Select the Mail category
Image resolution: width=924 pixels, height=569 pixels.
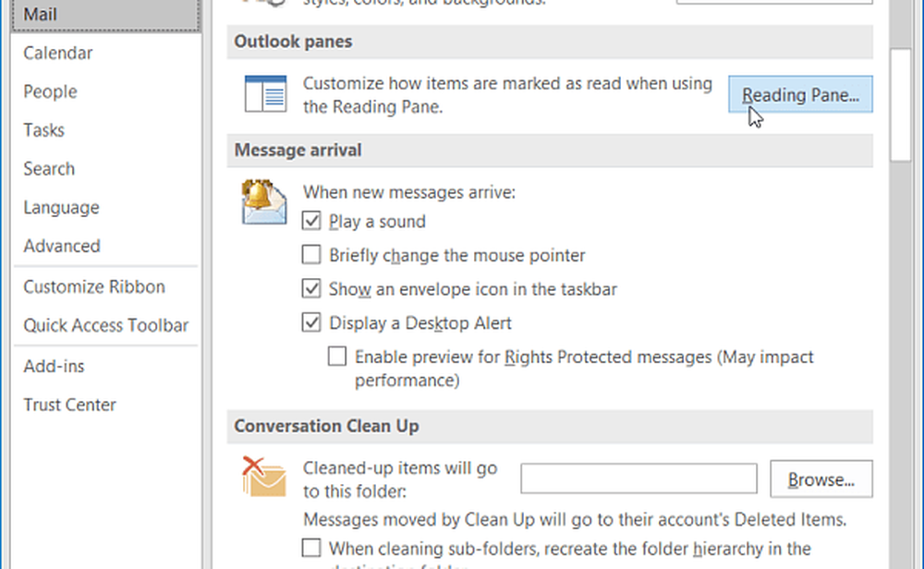40,15
